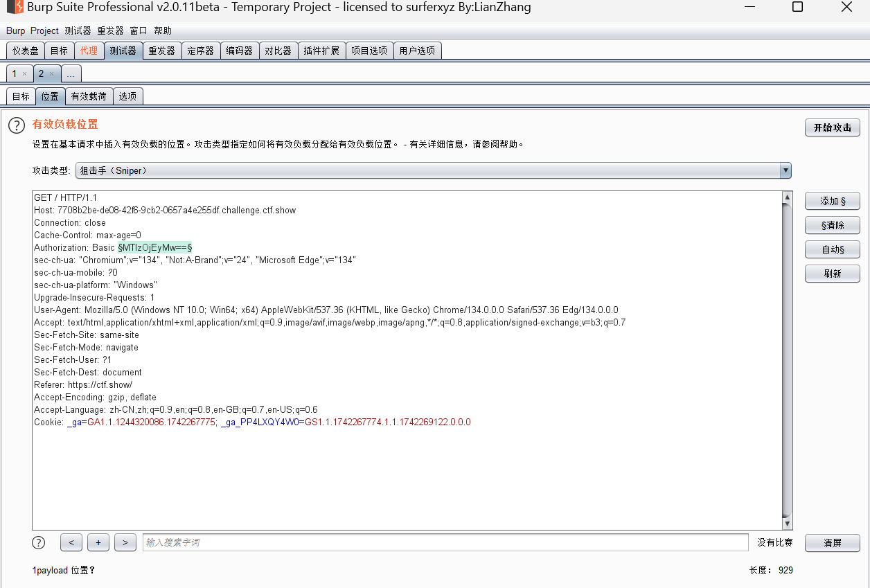The height and width of the screenshot is (588, 870).
Task: Click the Sec-Fetch-Mode: navigate line
Action: (x=86, y=347)
